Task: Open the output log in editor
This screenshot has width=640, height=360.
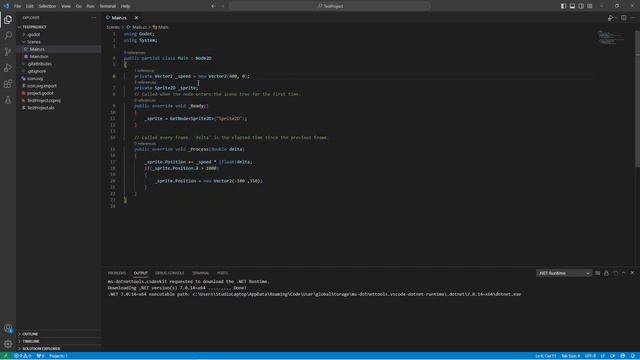Action: click(616, 273)
